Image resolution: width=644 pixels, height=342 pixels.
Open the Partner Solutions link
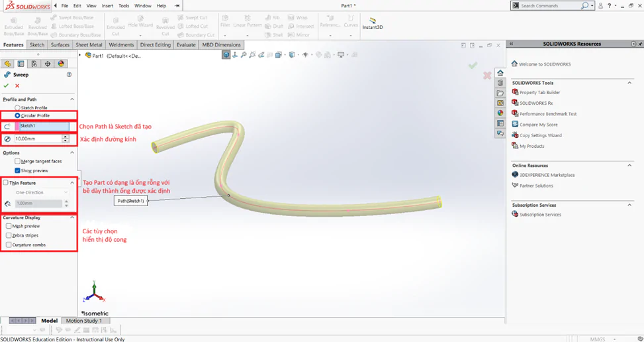pyautogui.click(x=533, y=186)
